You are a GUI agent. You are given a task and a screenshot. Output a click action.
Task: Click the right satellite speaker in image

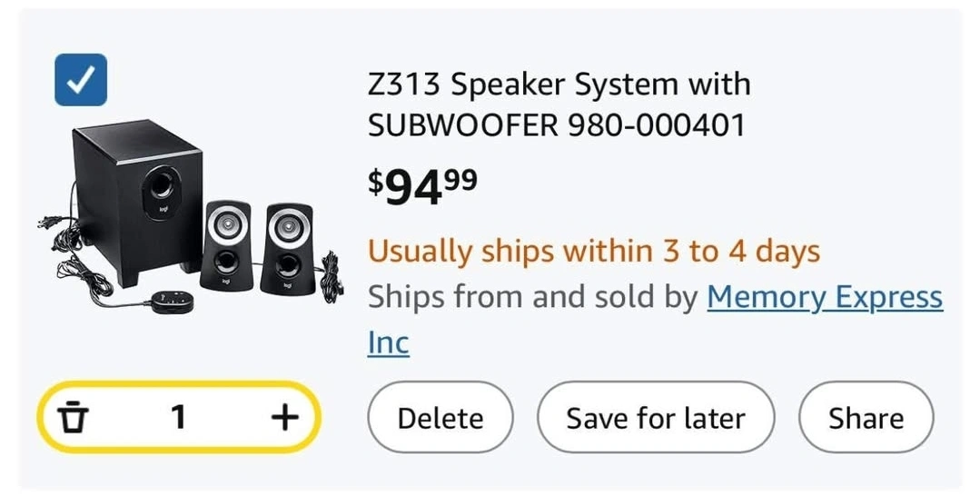(x=287, y=247)
